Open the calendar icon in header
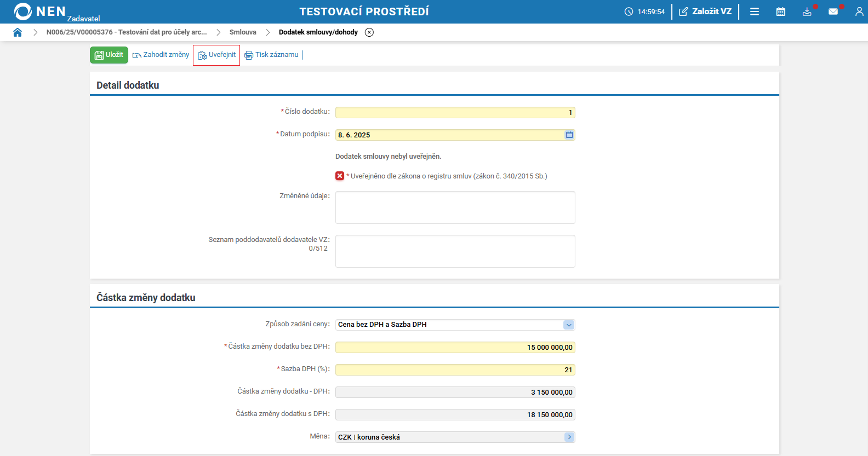Image resolution: width=868 pixels, height=456 pixels. pos(781,11)
